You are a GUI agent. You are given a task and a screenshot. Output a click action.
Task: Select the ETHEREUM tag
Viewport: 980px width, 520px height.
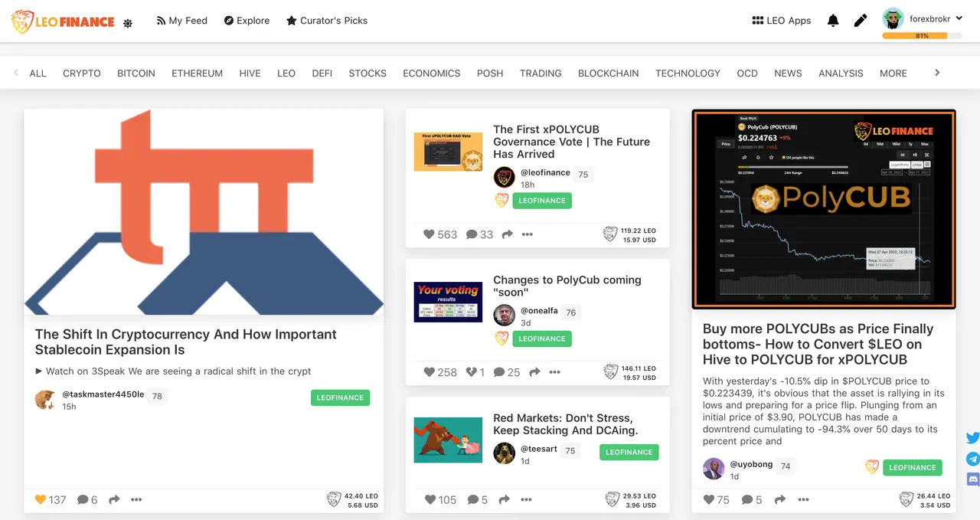[197, 74]
